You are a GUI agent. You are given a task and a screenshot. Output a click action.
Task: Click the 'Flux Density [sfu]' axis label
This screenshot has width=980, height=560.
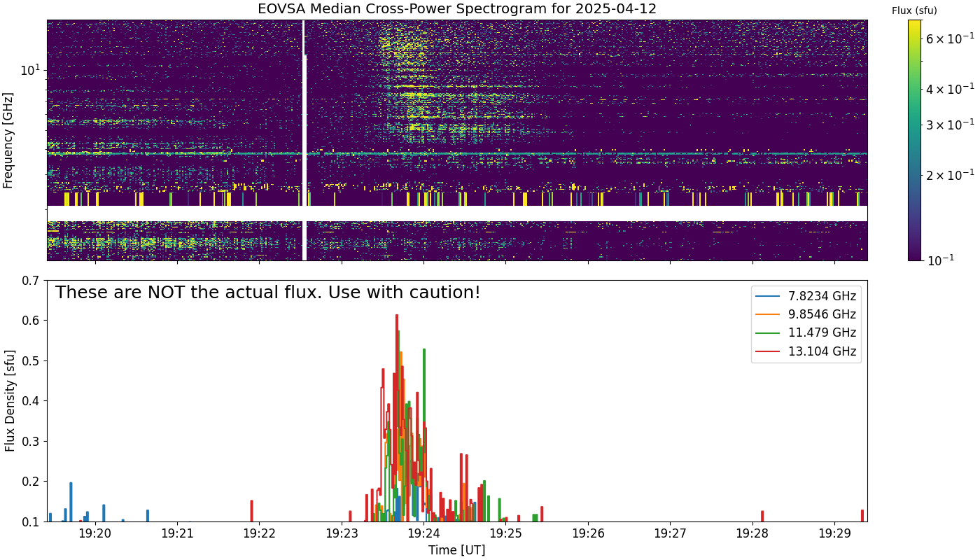click(10, 401)
